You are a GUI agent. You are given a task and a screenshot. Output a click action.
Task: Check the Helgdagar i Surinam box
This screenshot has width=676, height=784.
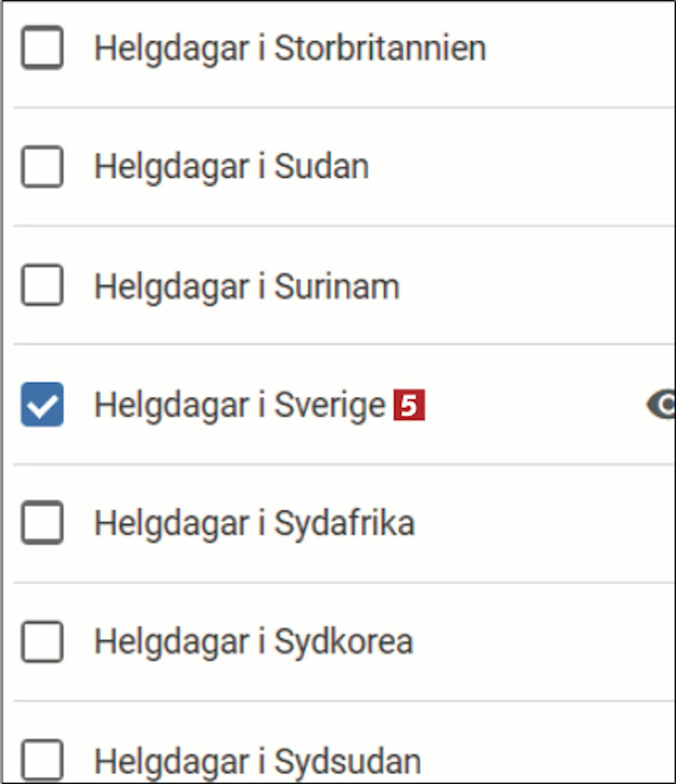coord(42,285)
